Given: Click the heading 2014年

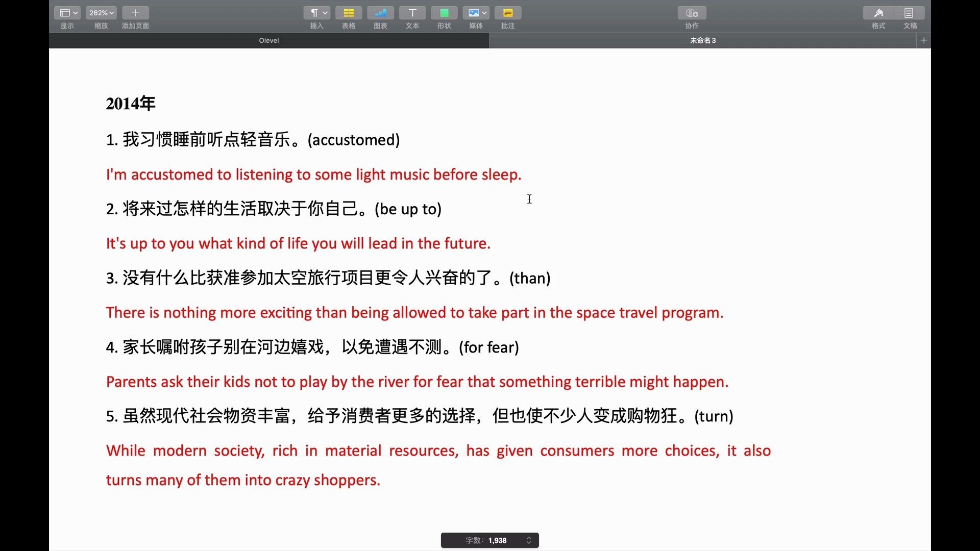Looking at the screenshot, I should (x=131, y=104).
